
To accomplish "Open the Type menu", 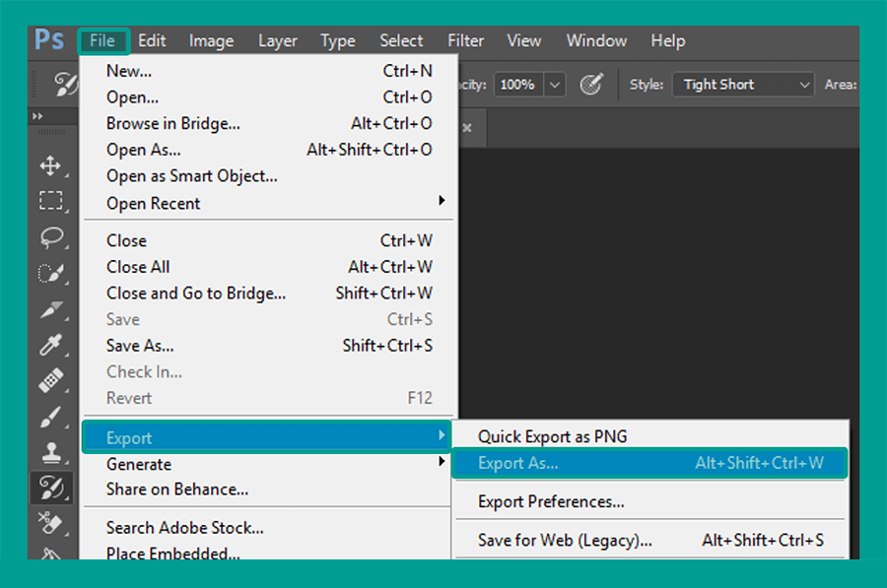I will (338, 40).
